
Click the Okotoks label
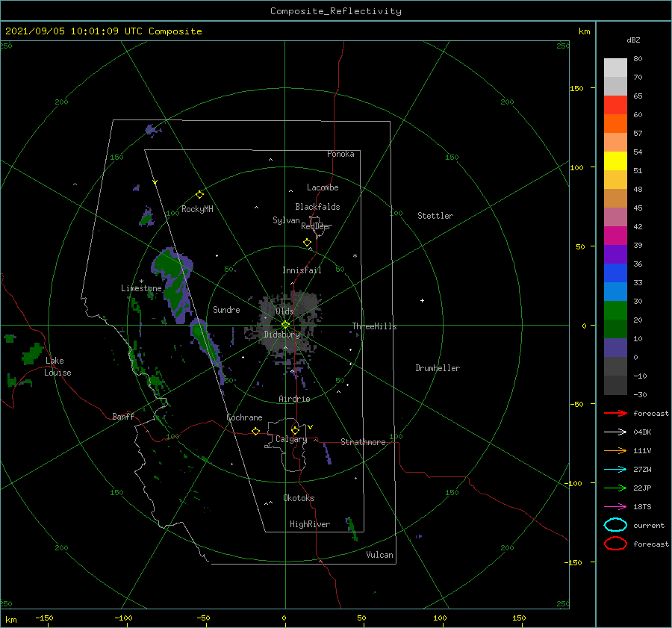(299, 498)
